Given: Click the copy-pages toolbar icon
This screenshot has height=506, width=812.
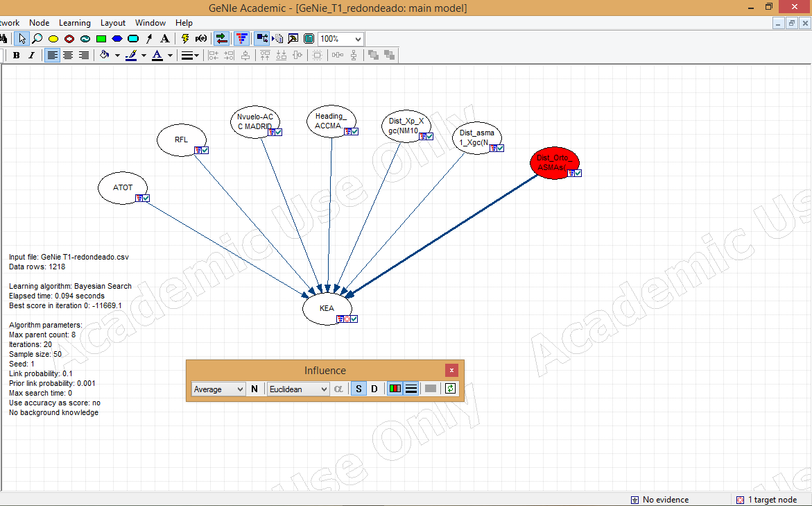Looking at the screenshot, I should [278, 39].
